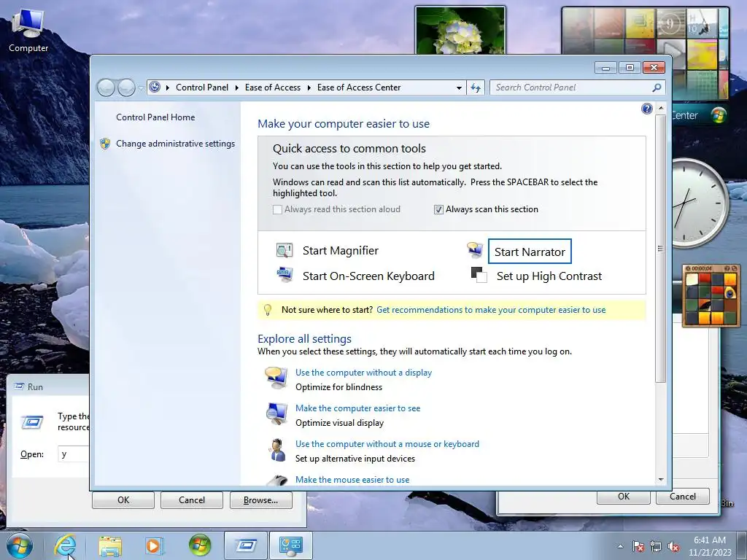
Task: Click OK in the background dialog at right
Action: coord(624,496)
